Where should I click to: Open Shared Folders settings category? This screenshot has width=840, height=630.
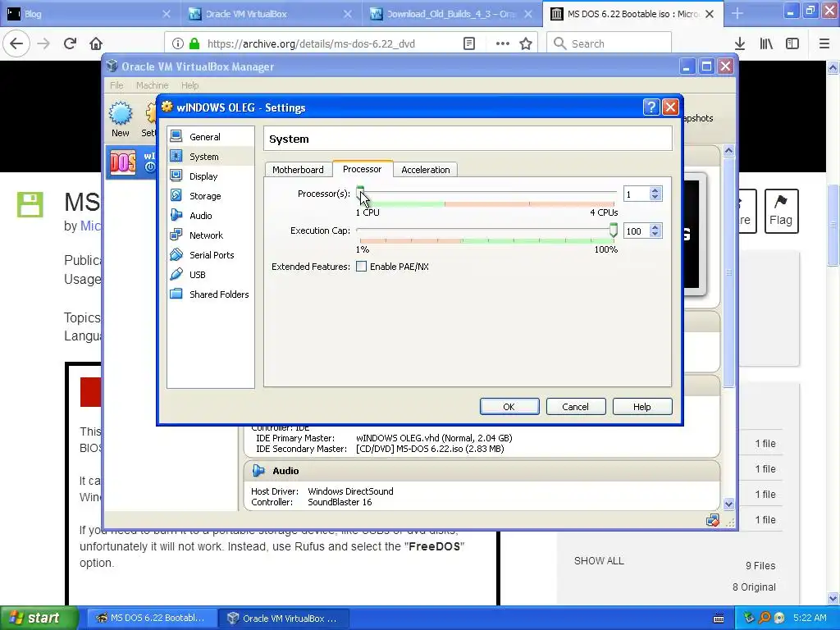pyautogui.click(x=211, y=294)
